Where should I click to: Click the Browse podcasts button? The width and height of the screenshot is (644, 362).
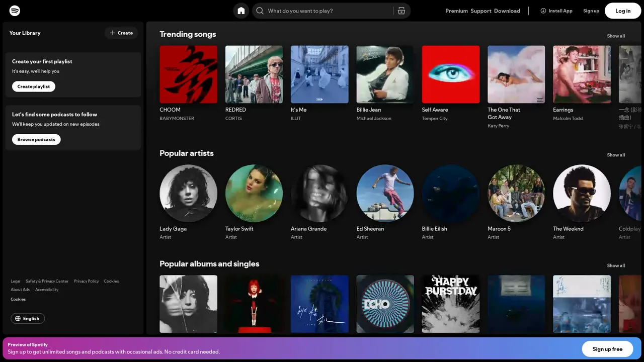pyautogui.click(x=36, y=139)
